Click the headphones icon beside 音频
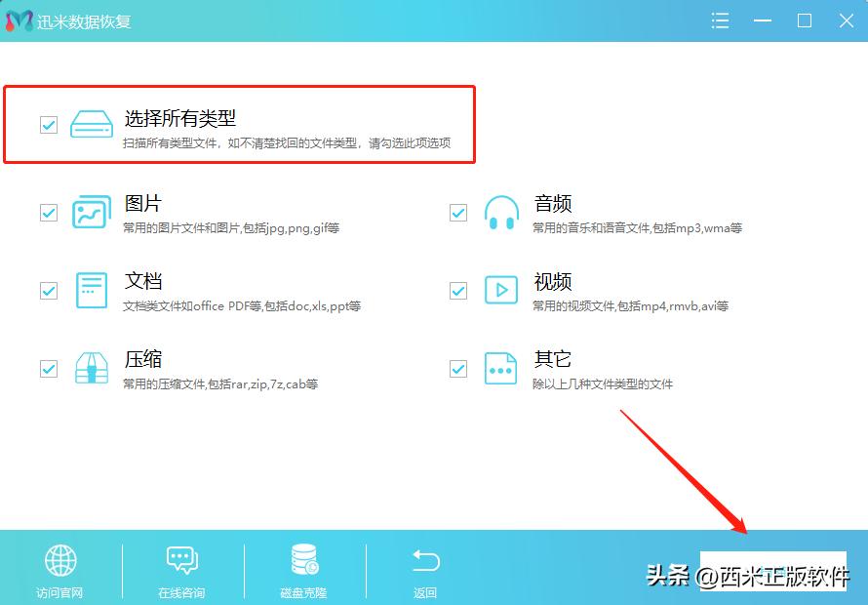The width and height of the screenshot is (868, 605). click(500, 212)
